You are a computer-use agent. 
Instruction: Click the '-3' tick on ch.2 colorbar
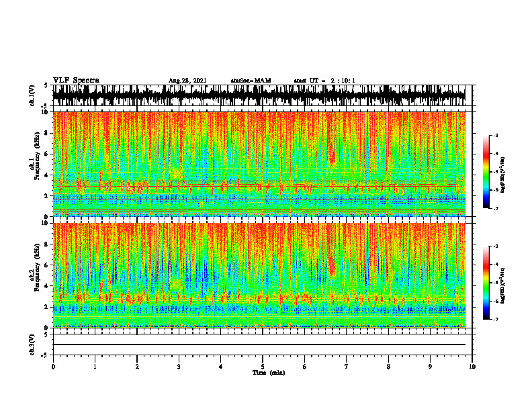[x=496, y=246]
